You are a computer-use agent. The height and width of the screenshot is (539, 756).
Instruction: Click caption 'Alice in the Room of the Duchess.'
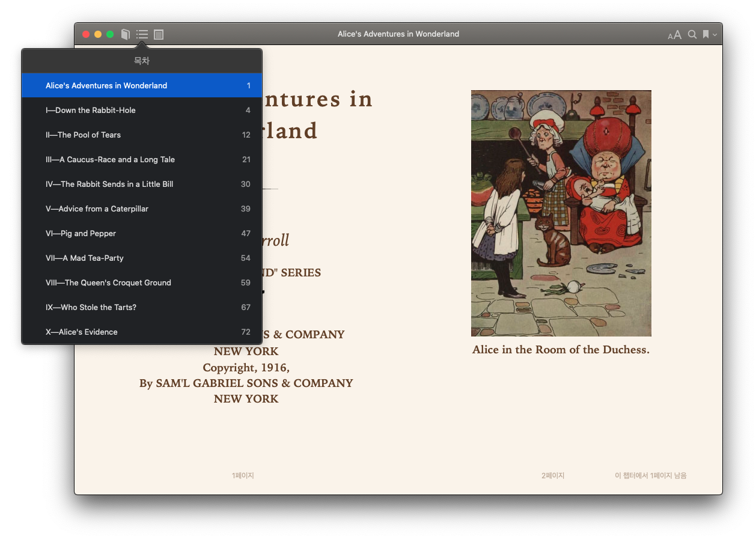(561, 350)
